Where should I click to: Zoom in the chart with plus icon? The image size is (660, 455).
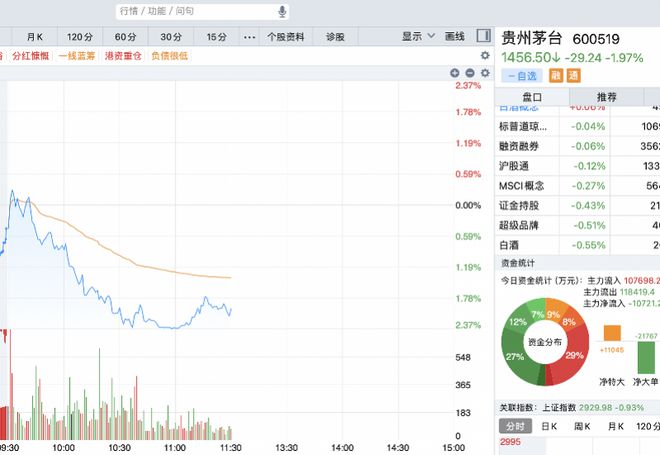(454, 73)
